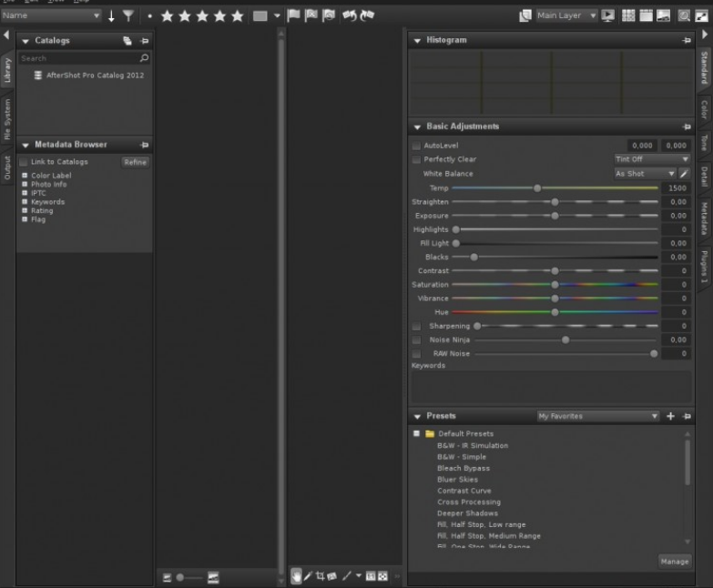Screen dimensions: 713x588
Task: Collapse the Metadata Browser panel
Action: click(25, 146)
